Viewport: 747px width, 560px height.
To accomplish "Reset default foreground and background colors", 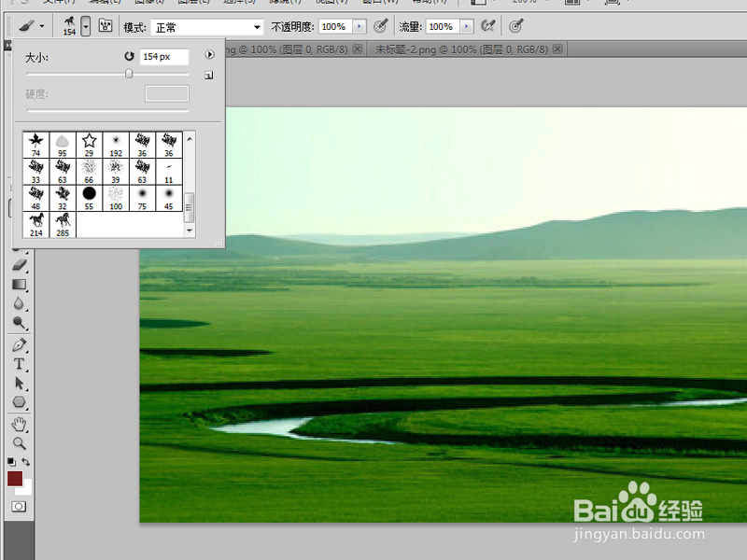I will click(11, 461).
